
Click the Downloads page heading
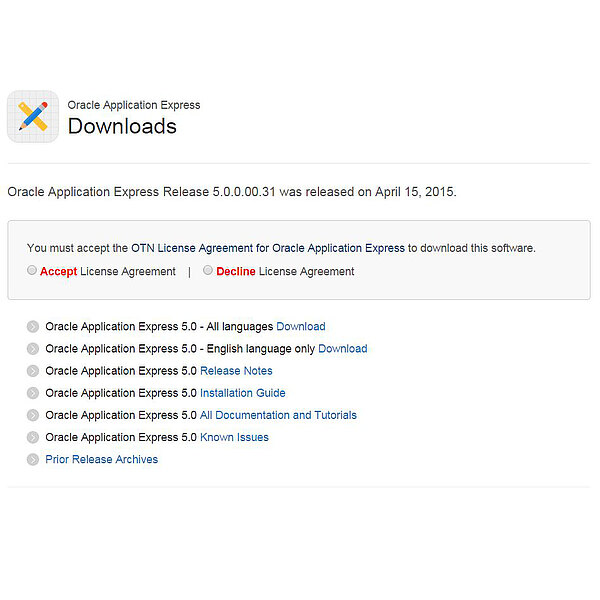point(122,127)
